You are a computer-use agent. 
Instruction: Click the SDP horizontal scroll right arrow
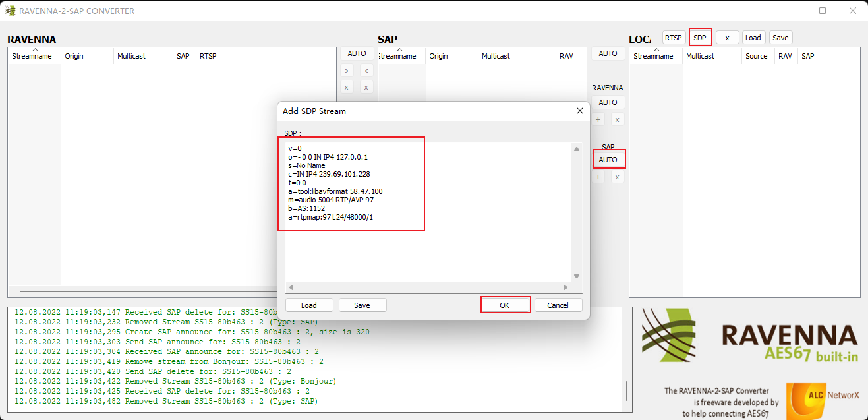tap(565, 287)
